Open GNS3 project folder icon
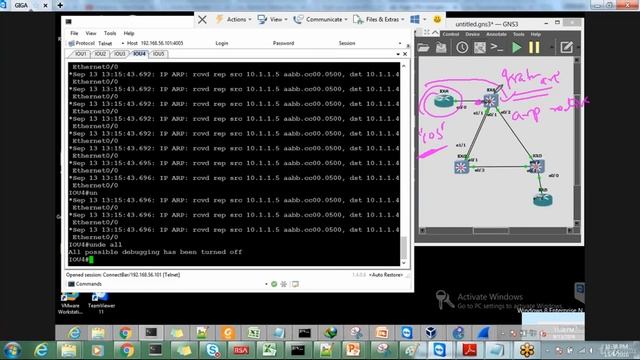Screen dimensions: 640x360 pyautogui.click(x=423, y=48)
